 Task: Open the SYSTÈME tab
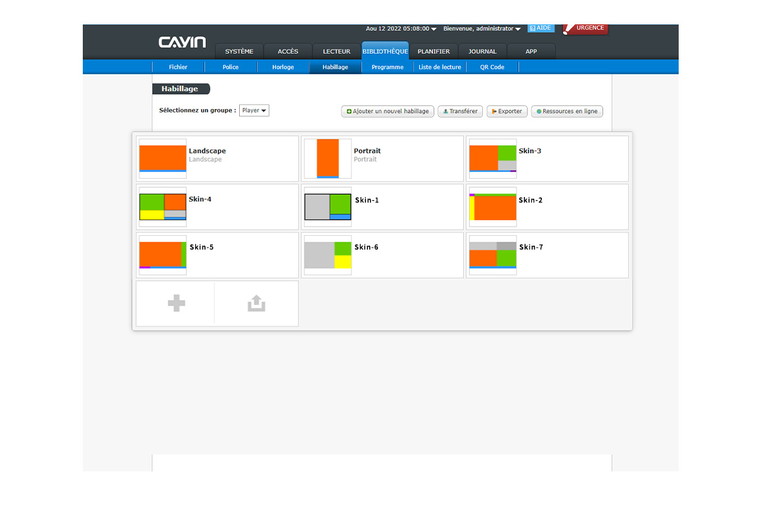(239, 51)
